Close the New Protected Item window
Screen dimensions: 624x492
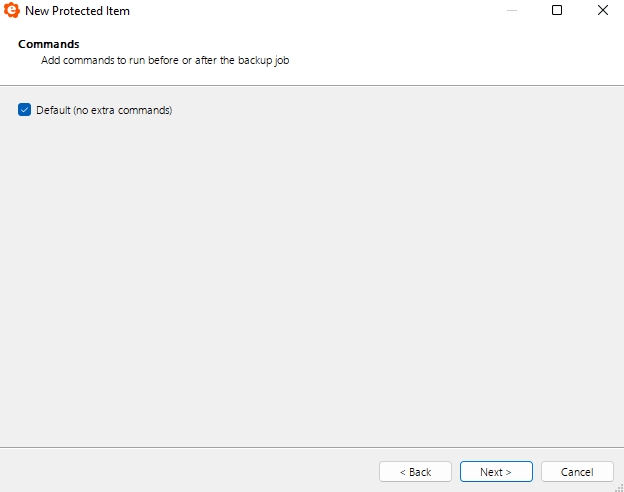tap(603, 10)
